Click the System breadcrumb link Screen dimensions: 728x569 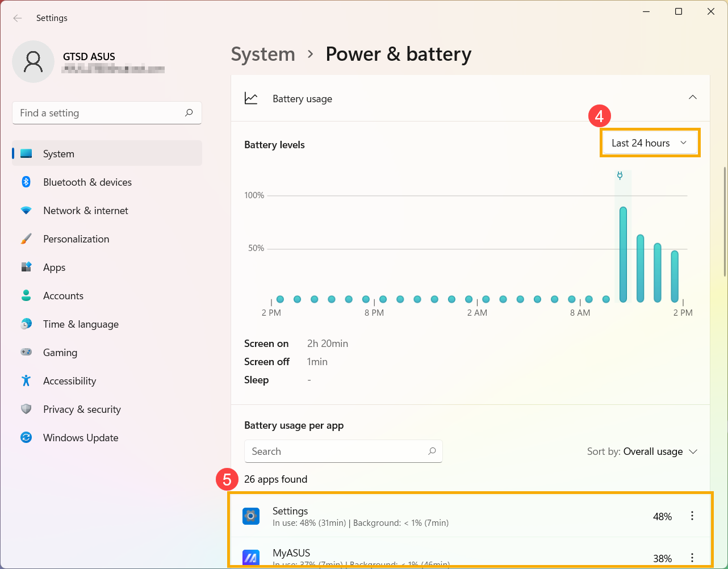click(x=263, y=55)
